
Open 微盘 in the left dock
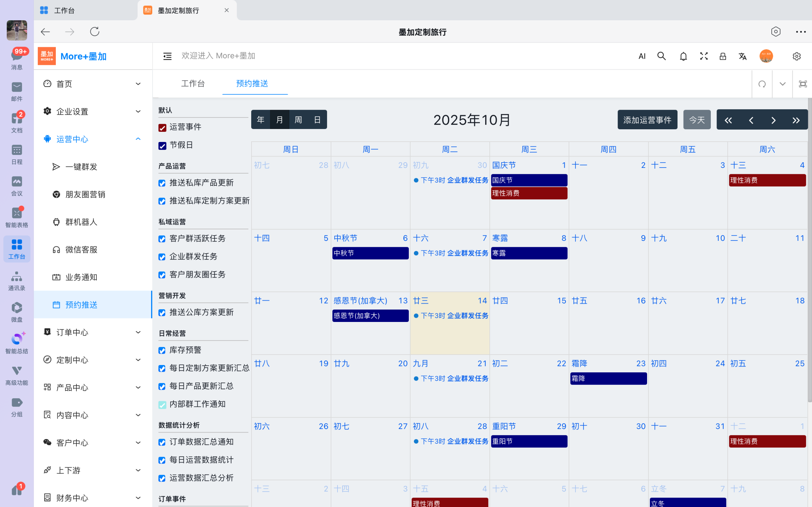pos(17,311)
